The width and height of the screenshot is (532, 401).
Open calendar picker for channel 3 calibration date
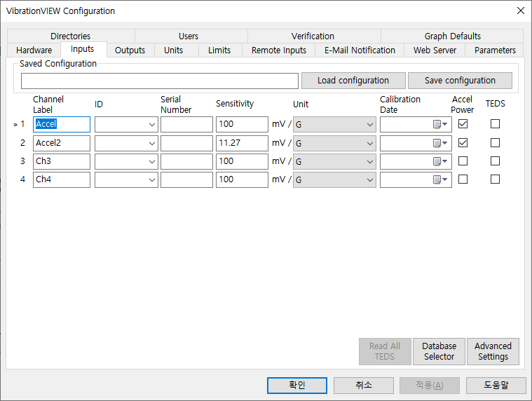click(x=440, y=161)
